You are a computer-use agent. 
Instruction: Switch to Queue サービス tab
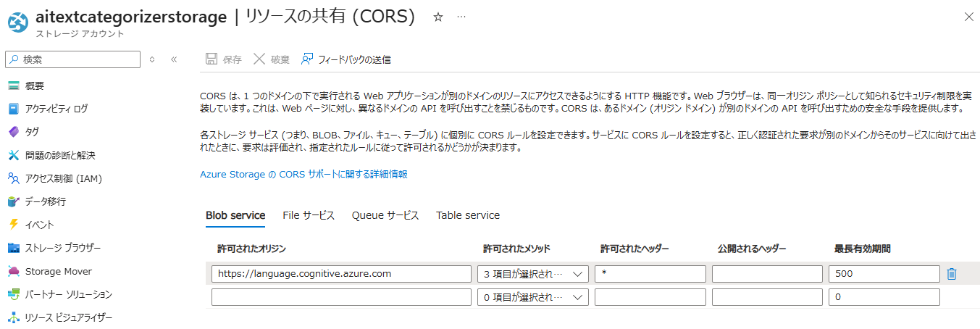tap(385, 215)
